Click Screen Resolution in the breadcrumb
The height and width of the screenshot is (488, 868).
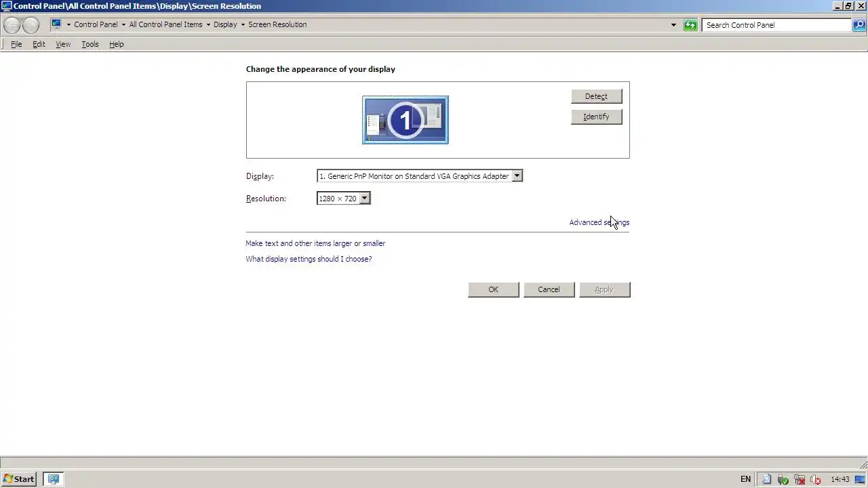pos(277,24)
